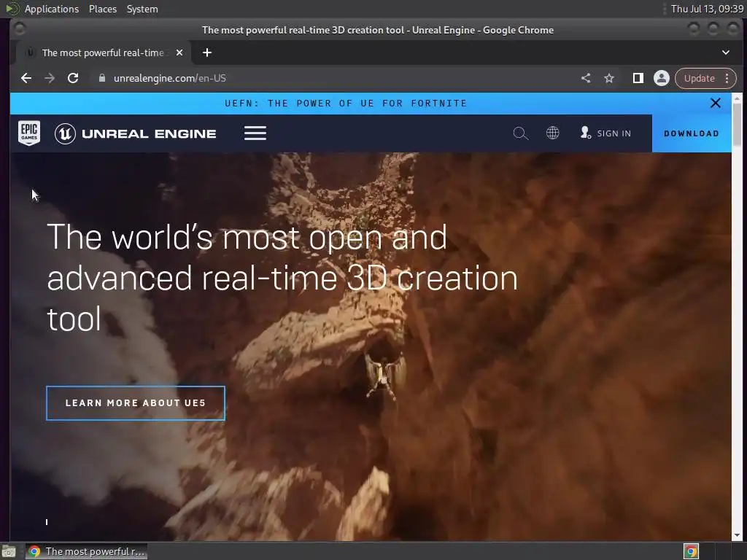Image resolution: width=747 pixels, height=560 pixels.
Task: Go forward in browser history
Action: point(50,78)
